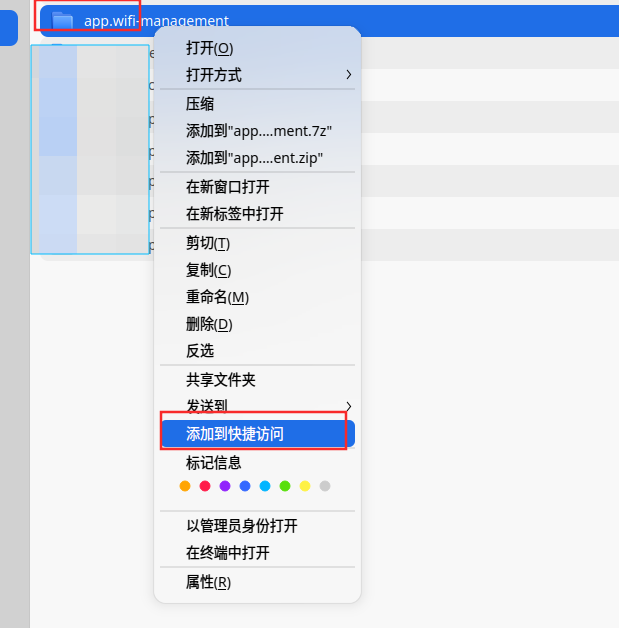
Task: Tag folder with green color dot
Action: 285,486
